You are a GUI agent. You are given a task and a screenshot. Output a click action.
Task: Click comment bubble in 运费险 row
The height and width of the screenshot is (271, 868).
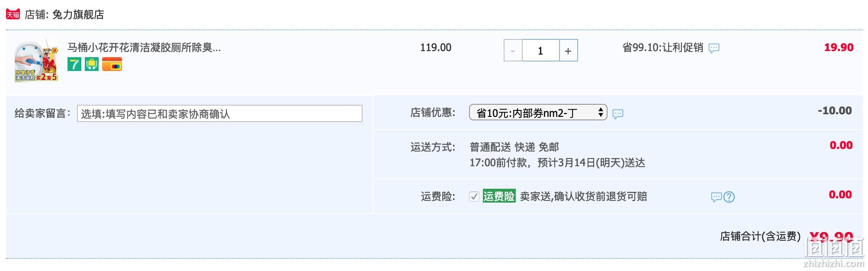pyautogui.click(x=717, y=197)
